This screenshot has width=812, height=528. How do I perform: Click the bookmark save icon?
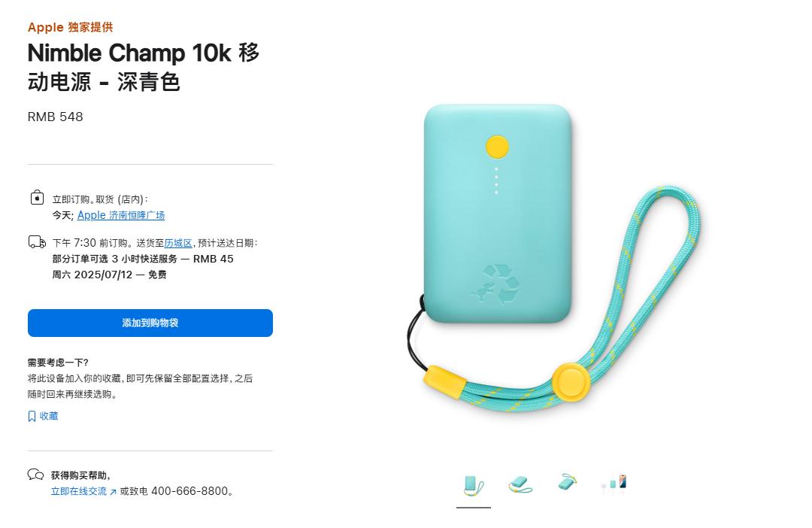tap(32, 416)
